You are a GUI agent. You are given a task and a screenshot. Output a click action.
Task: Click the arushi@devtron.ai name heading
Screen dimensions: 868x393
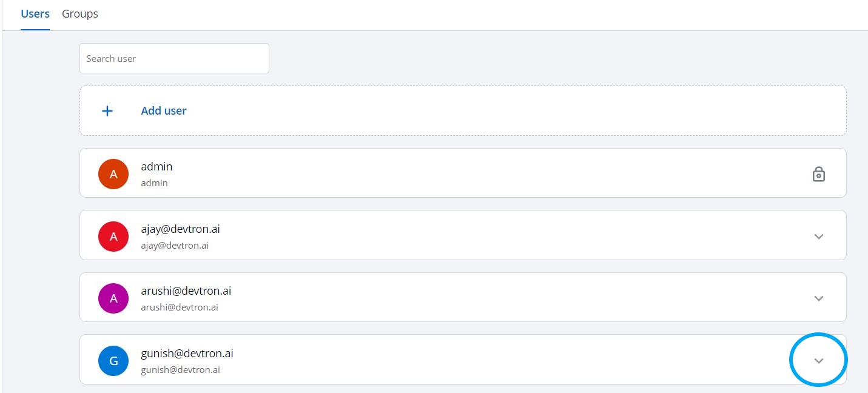point(186,291)
